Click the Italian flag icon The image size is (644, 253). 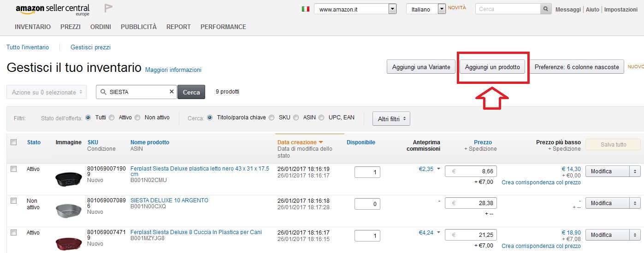coord(305,9)
